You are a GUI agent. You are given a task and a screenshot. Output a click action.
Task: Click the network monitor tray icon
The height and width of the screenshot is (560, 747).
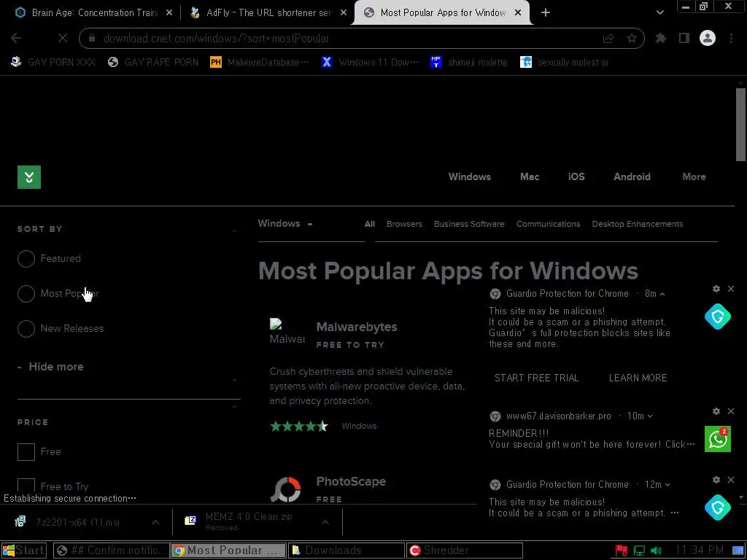[639, 551]
